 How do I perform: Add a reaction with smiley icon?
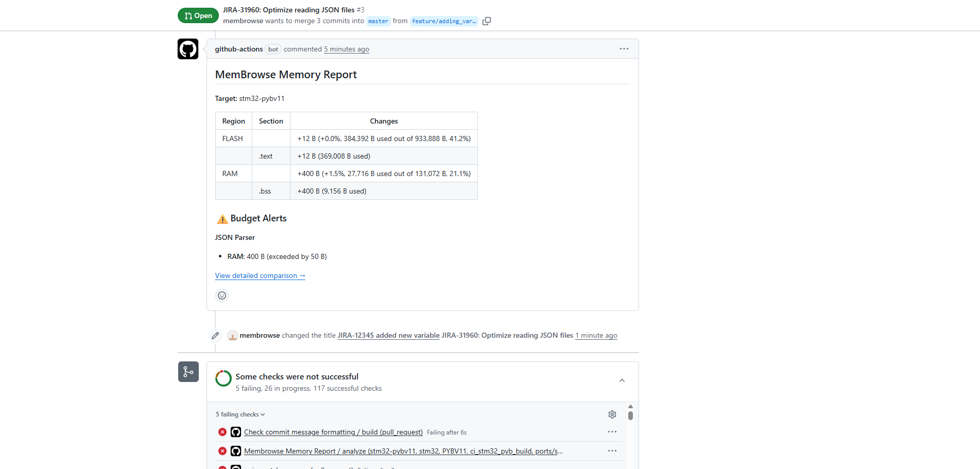pyautogui.click(x=222, y=296)
